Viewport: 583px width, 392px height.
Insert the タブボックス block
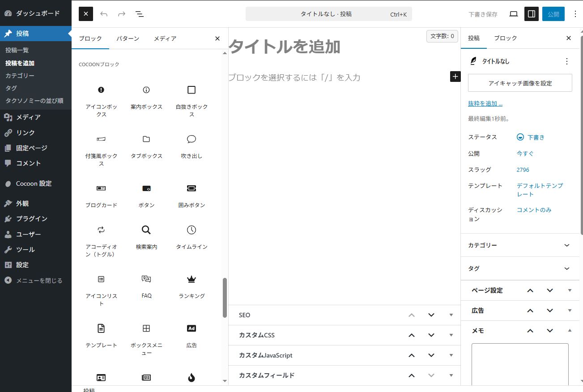[146, 150]
